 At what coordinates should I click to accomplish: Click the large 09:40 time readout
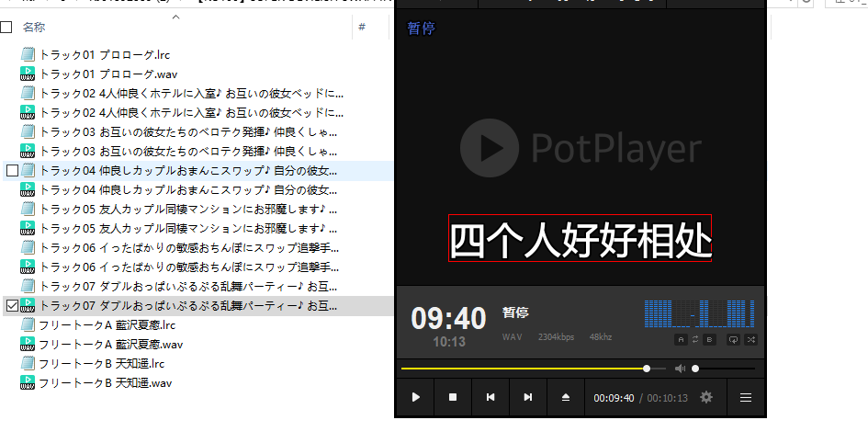click(448, 318)
